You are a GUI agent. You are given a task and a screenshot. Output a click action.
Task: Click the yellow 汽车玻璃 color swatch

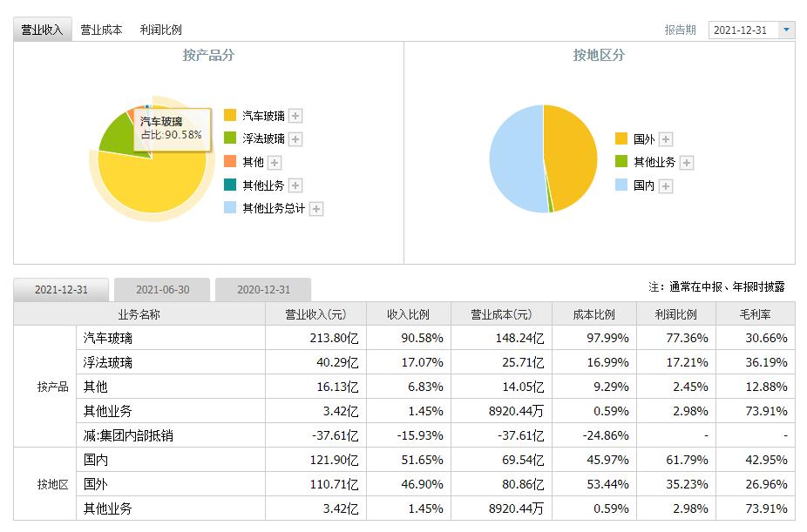230,115
